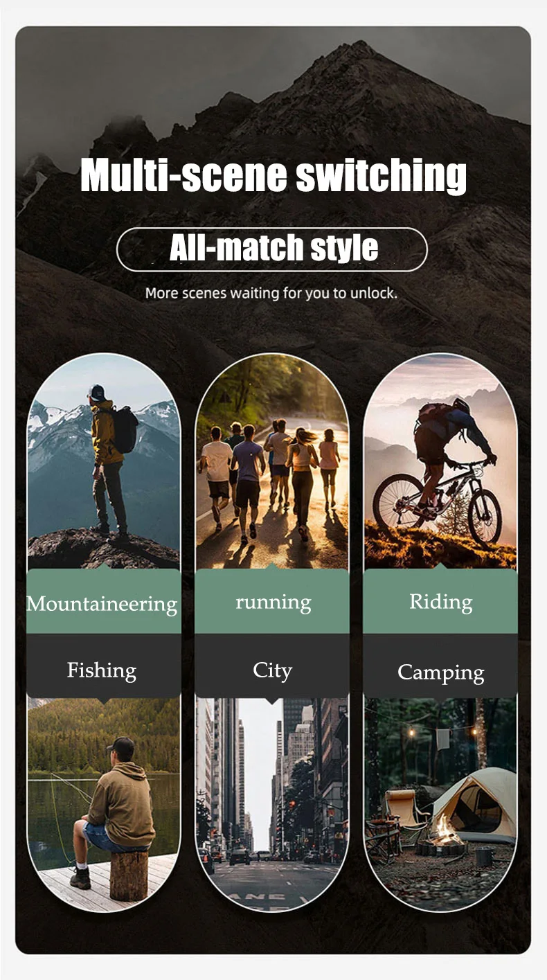
Task: Select the running label
Action: (273, 602)
